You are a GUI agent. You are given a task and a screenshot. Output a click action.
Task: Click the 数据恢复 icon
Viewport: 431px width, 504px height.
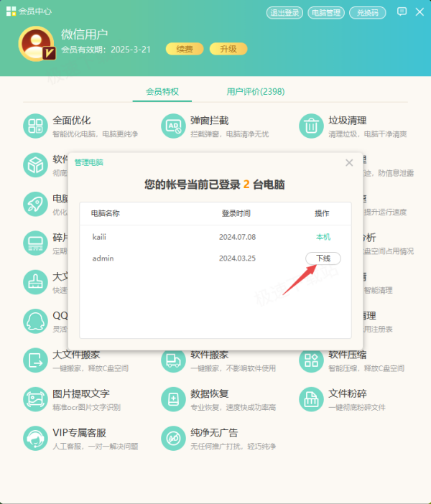pos(173,399)
